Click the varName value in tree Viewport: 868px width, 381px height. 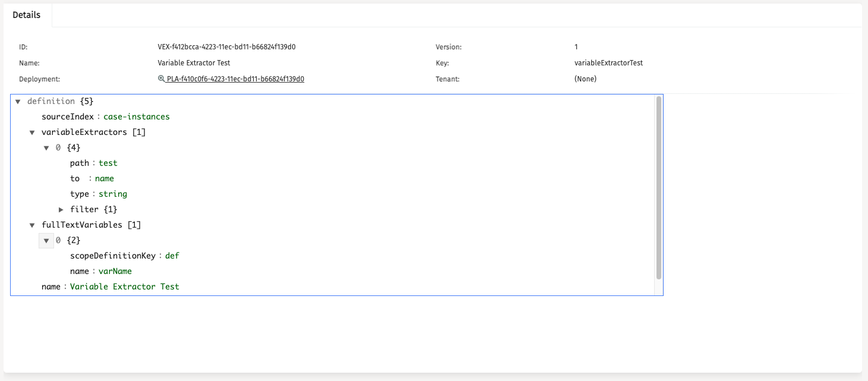tap(115, 272)
